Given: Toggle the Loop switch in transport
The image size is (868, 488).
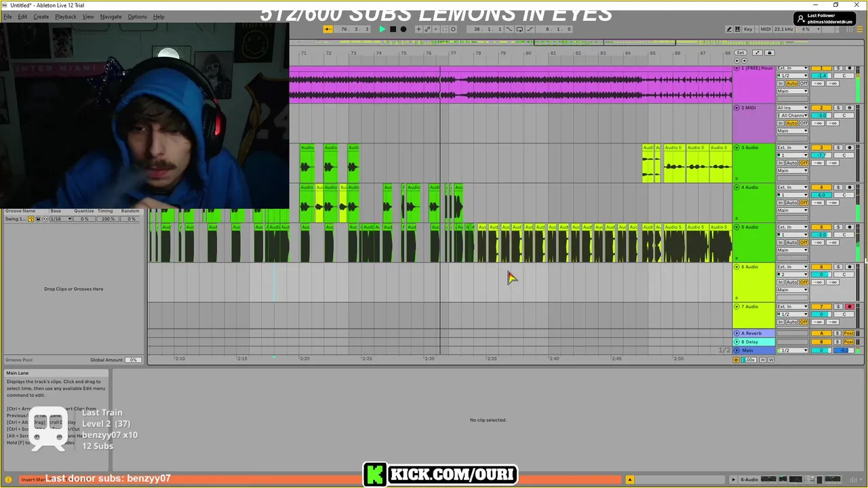Looking at the screenshot, I should 519,29.
